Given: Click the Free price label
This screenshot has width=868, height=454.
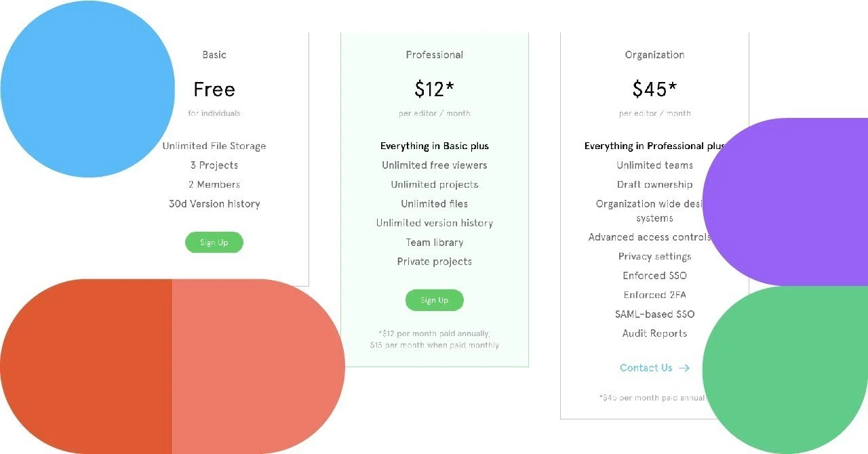Looking at the screenshot, I should coord(214,89).
